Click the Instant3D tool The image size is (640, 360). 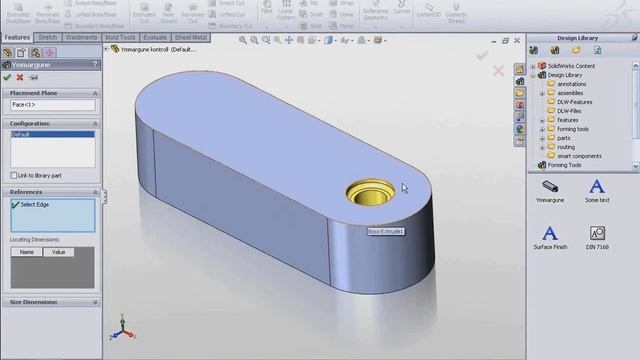pos(429,11)
